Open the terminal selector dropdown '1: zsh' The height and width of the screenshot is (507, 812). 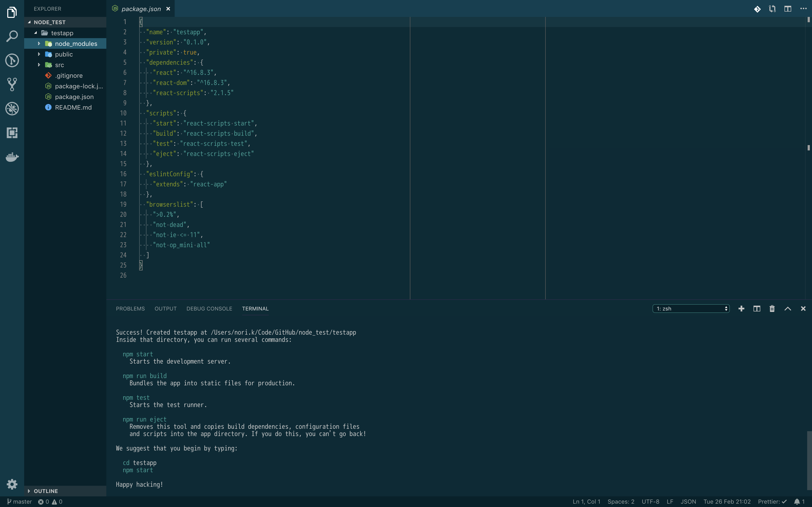point(690,309)
